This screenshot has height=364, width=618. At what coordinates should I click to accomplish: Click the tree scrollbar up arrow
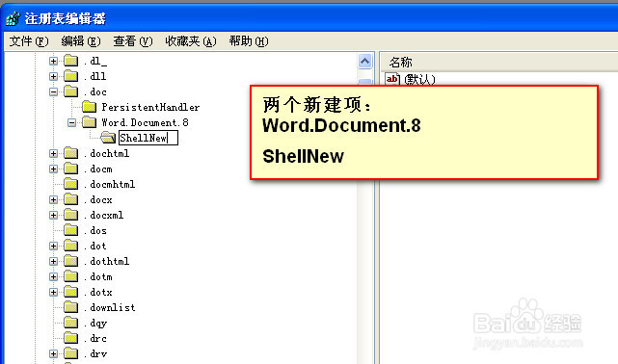point(365,62)
